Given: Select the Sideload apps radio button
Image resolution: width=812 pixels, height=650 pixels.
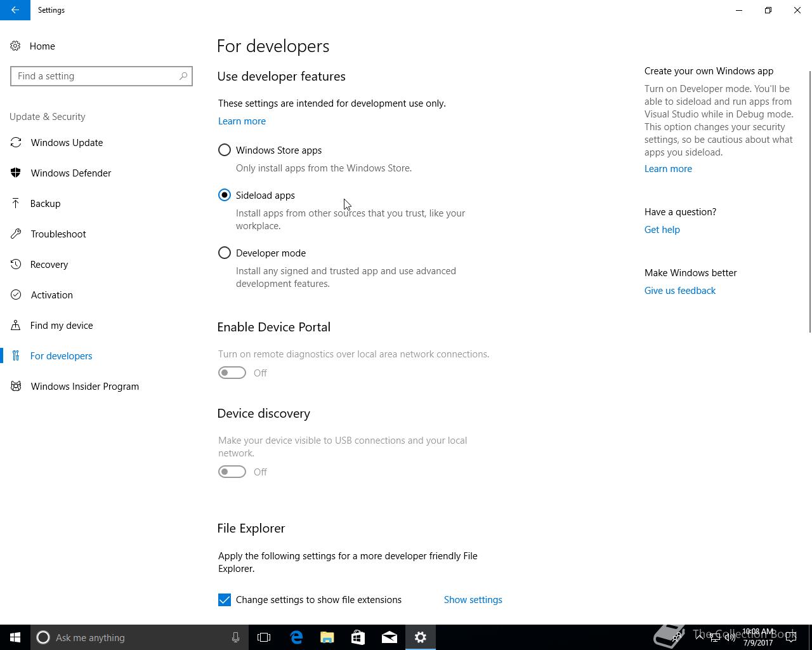Looking at the screenshot, I should pyautogui.click(x=225, y=196).
